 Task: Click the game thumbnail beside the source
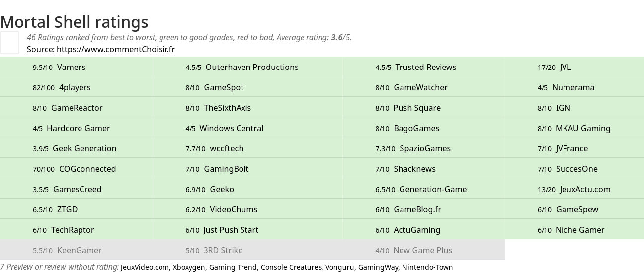9,42
